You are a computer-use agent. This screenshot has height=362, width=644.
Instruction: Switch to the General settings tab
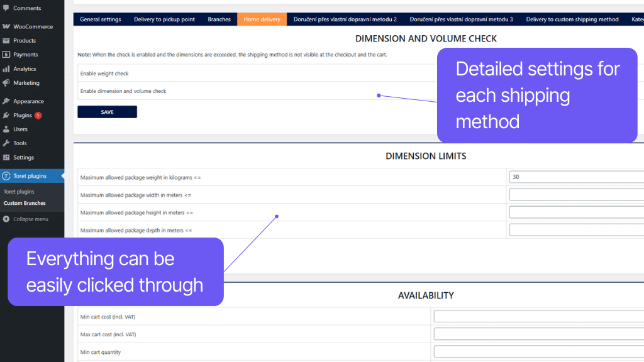coord(101,19)
